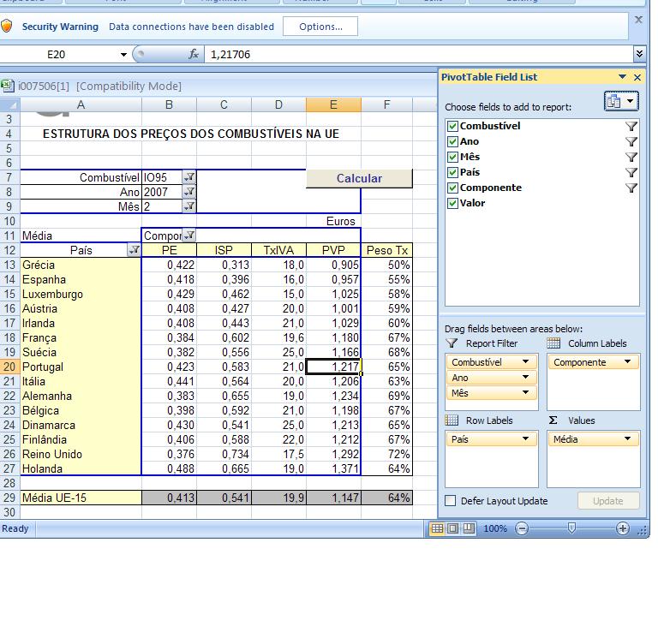Image resolution: width=658 pixels, height=644 pixels.
Task: Close the PivotTable Field List pane
Action: [x=637, y=77]
